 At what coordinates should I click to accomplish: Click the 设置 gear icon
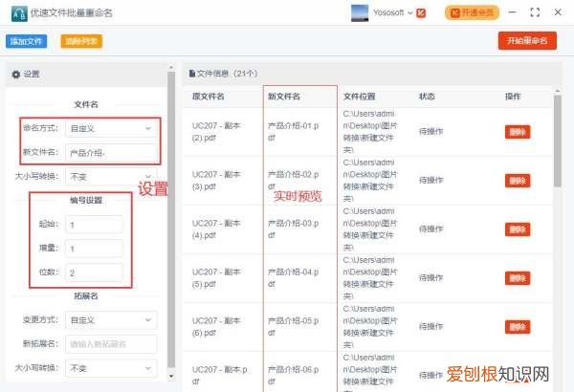15,75
